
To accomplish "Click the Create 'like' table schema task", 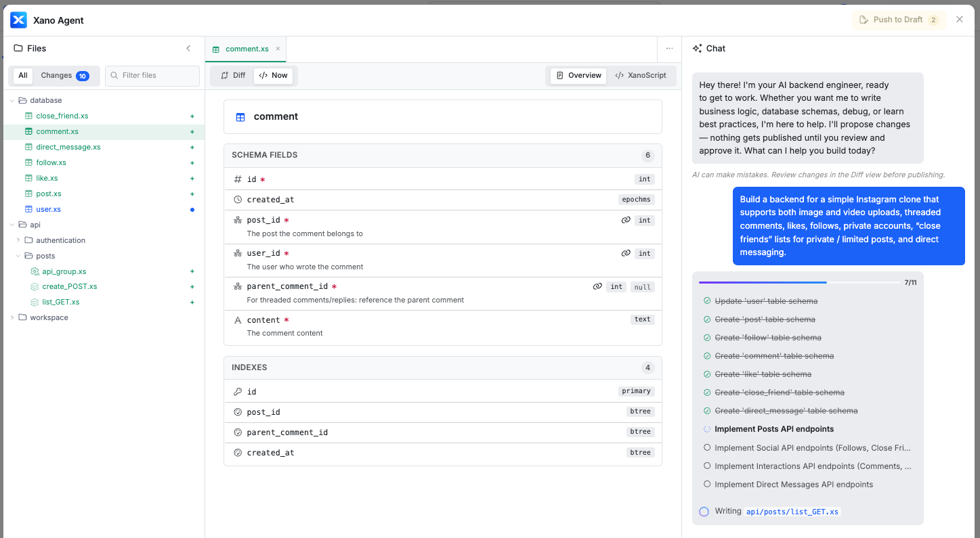I will click(763, 374).
